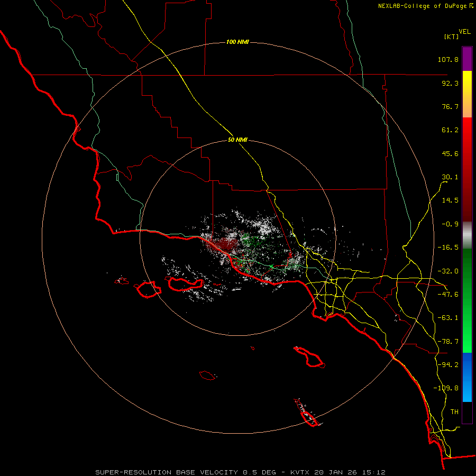
Task: Select the 30.1 legend value
Action: pyautogui.click(x=450, y=177)
